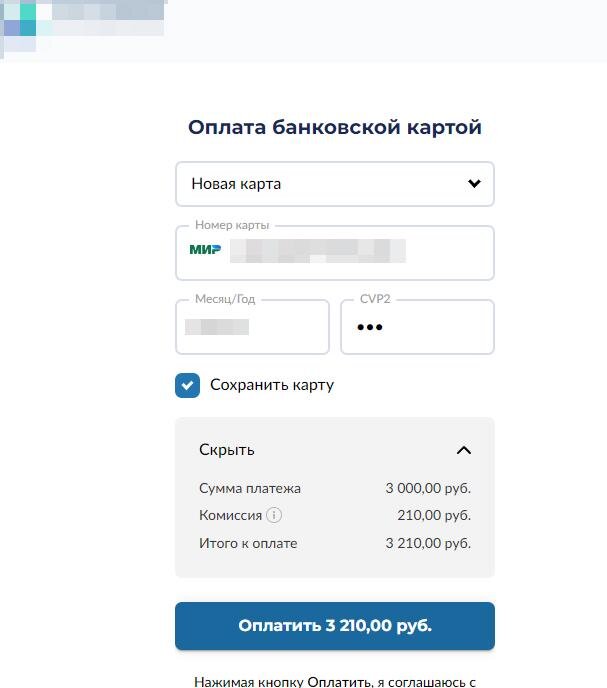Click the Сумма платежа amount 3 000,00 руб.
The width and height of the screenshot is (607, 688).
point(427,488)
